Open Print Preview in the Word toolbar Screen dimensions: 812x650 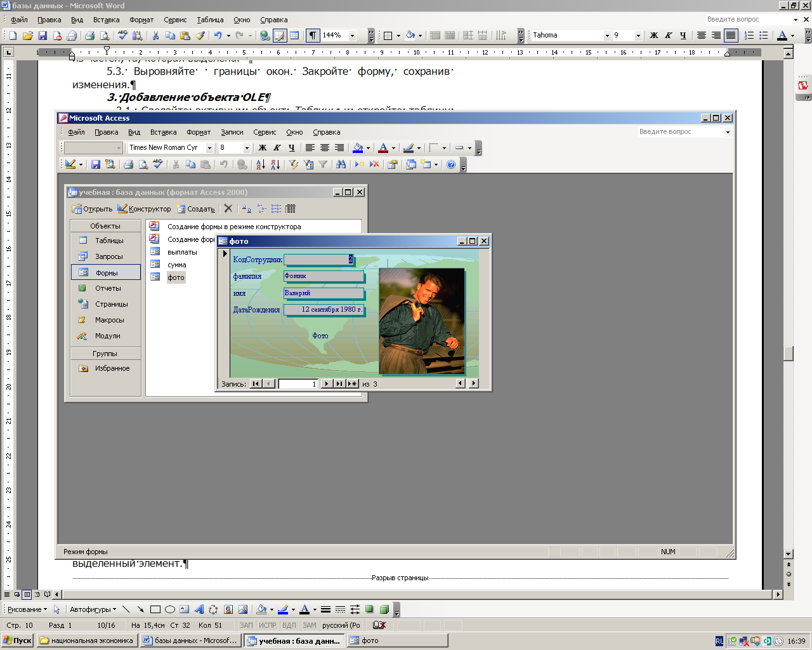103,36
